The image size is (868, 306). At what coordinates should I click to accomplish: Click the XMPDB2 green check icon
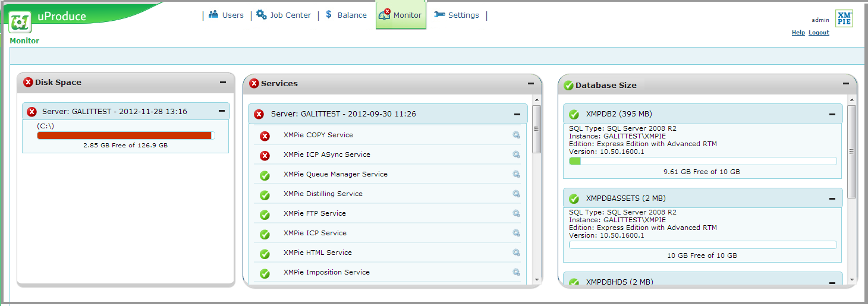[x=574, y=114]
